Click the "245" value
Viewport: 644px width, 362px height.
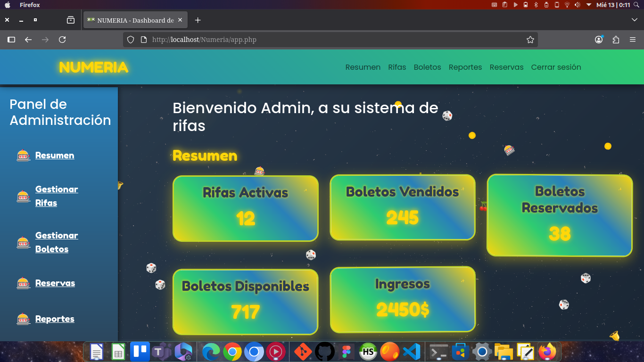[x=403, y=217]
